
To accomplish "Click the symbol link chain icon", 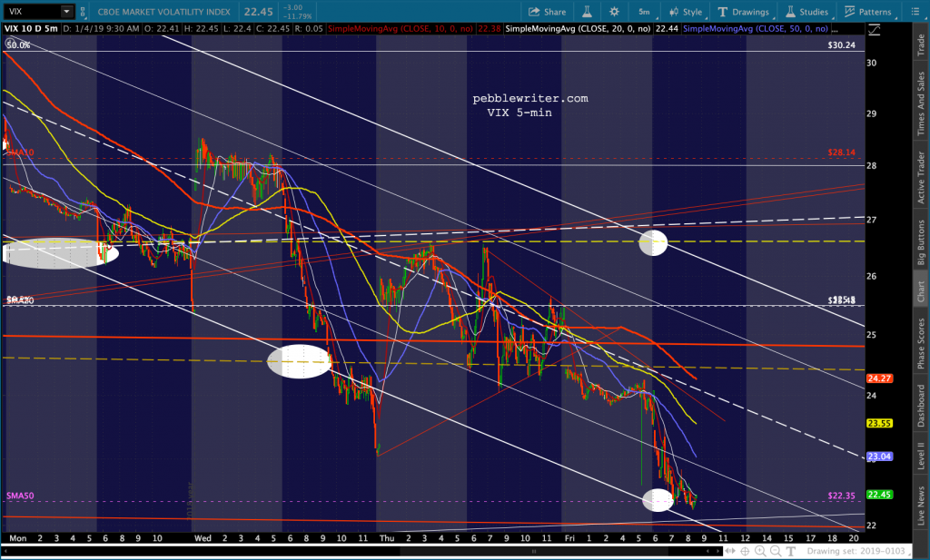I will pos(83,12).
